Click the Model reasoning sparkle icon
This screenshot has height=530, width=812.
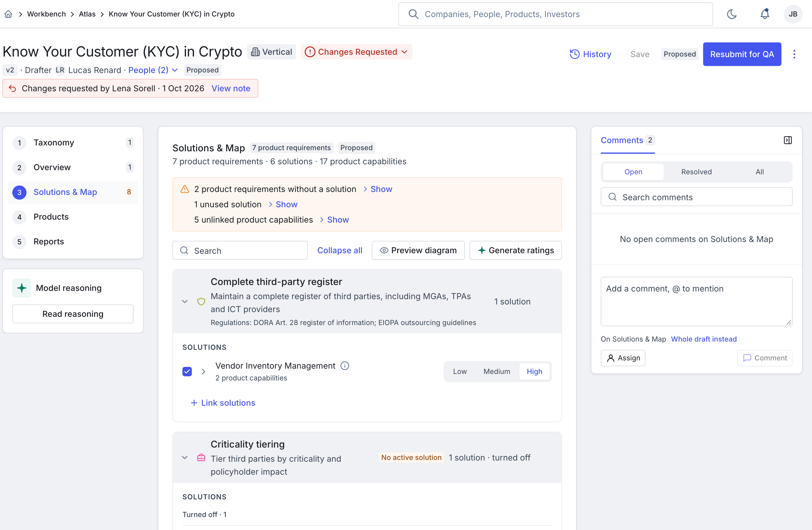[21, 288]
